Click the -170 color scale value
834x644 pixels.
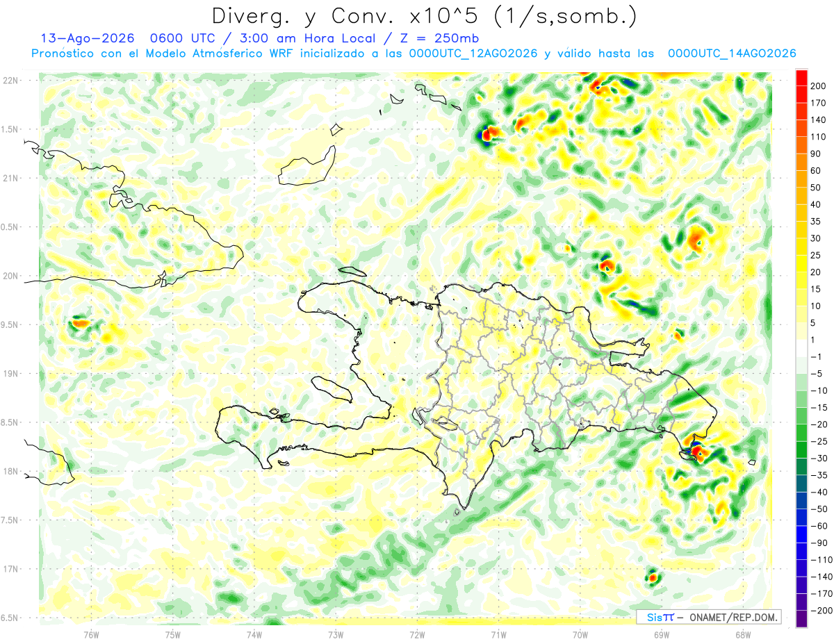(x=822, y=594)
